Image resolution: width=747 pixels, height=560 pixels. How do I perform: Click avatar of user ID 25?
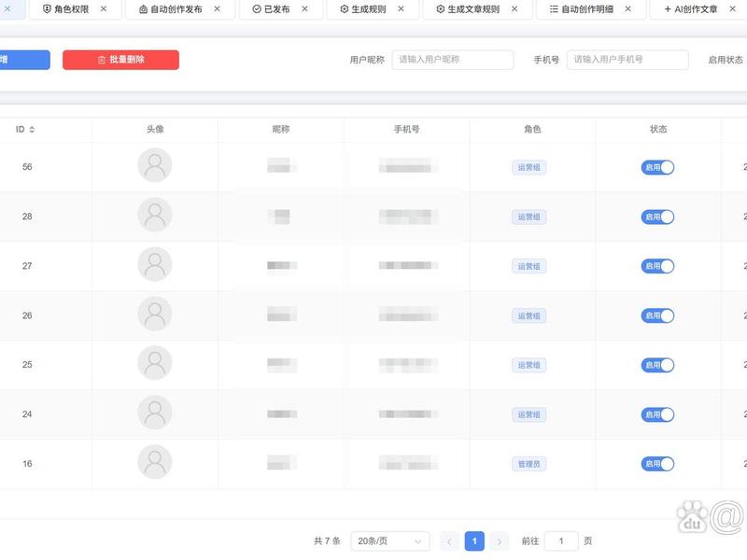click(155, 363)
